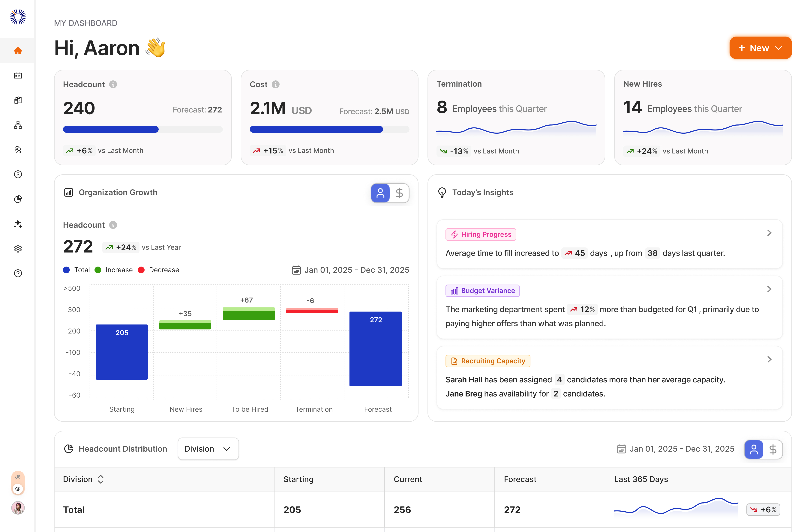Open the org chart sidebar icon
The height and width of the screenshot is (532, 810).
(18, 125)
